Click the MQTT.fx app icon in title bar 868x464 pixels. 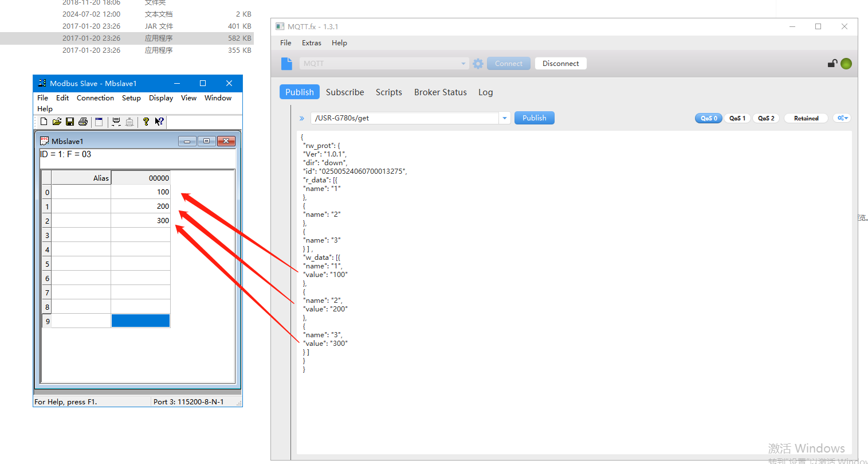tap(280, 26)
